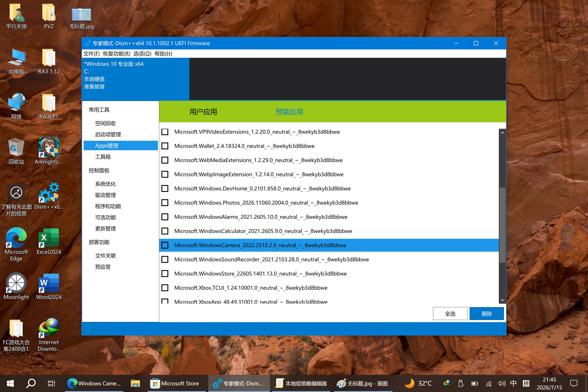Launch the Excel2024 shortcut
The width and height of the screenshot is (588, 392).
pos(49,241)
